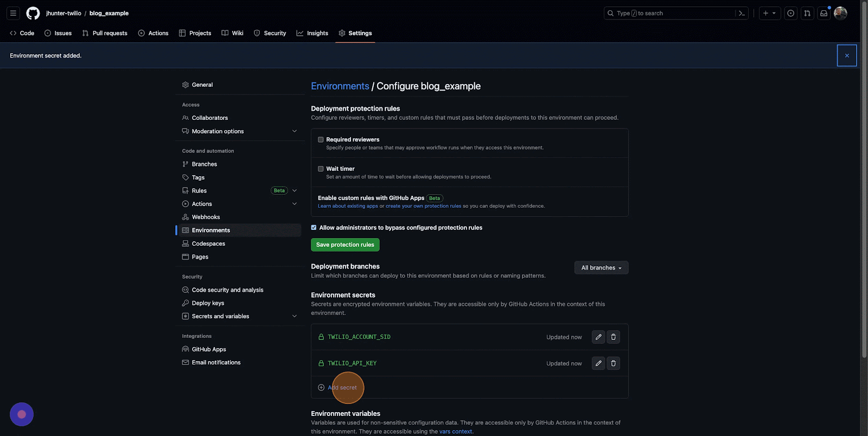This screenshot has width=868, height=436.
Task: Open the Code tab
Action: pos(22,33)
